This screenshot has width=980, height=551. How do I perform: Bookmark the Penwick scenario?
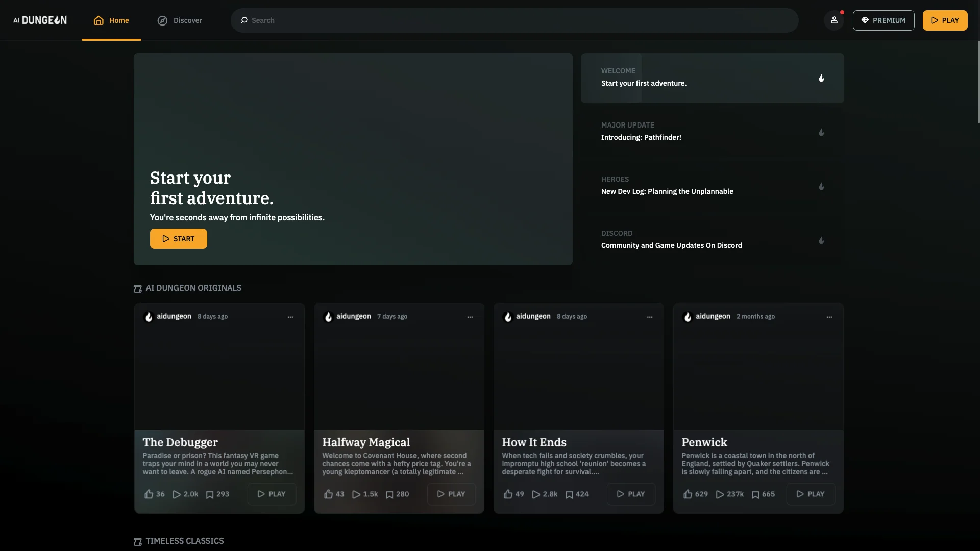(x=755, y=494)
